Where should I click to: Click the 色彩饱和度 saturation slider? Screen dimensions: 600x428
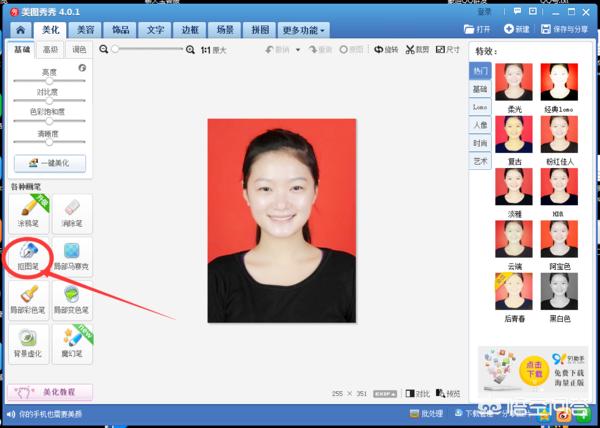tap(49, 121)
